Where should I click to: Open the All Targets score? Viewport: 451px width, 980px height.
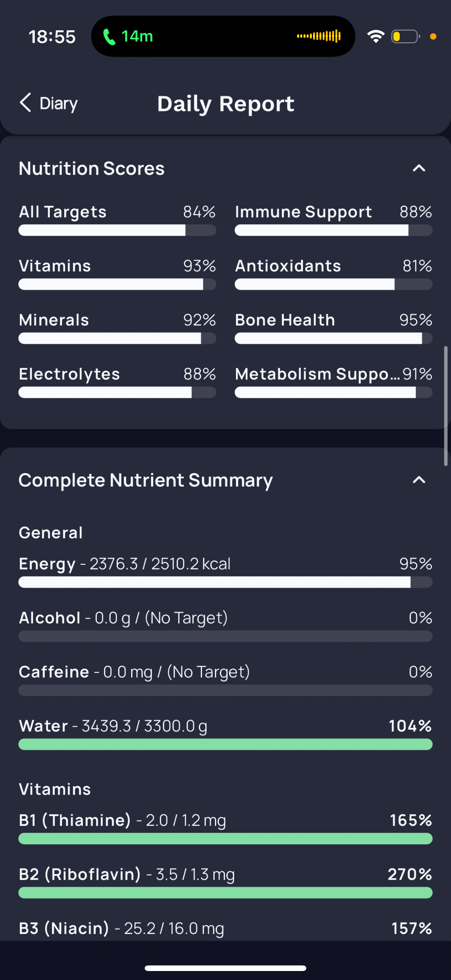[117, 219]
